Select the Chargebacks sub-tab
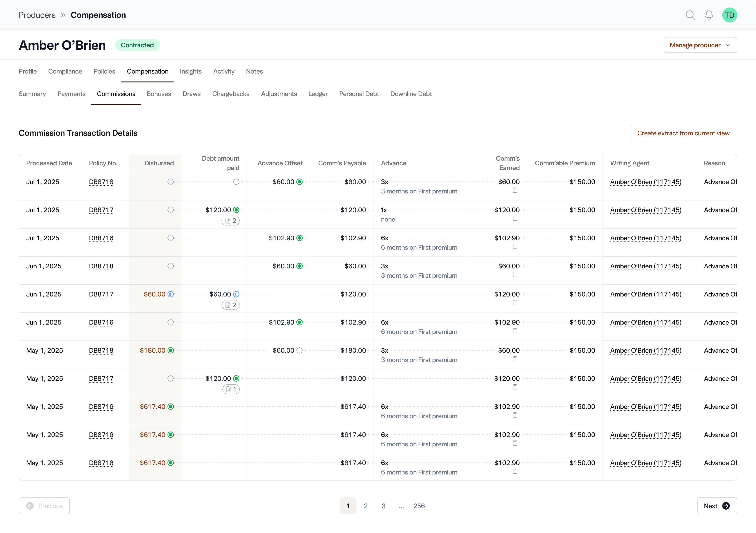Screen dimensions: 756x533 (231, 94)
